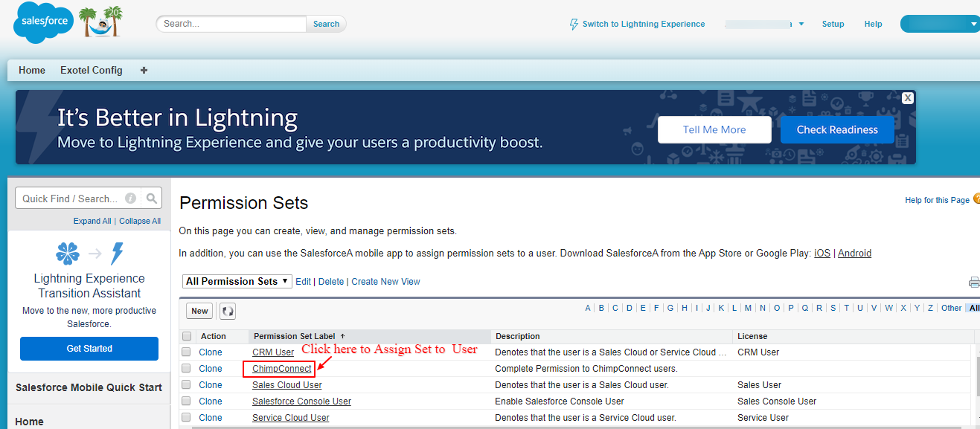The width and height of the screenshot is (980, 429).
Task: Click the printer icon for printable view
Action: (974, 282)
